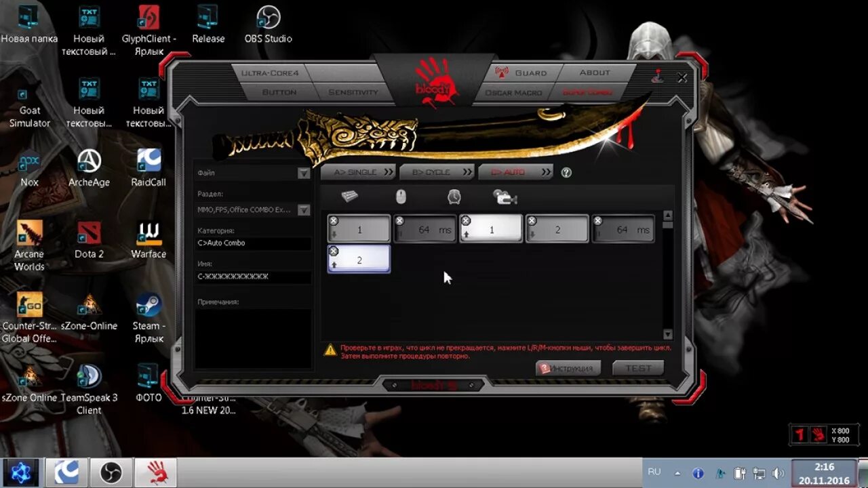Open RaidCall desktop icon

click(149, 168)
